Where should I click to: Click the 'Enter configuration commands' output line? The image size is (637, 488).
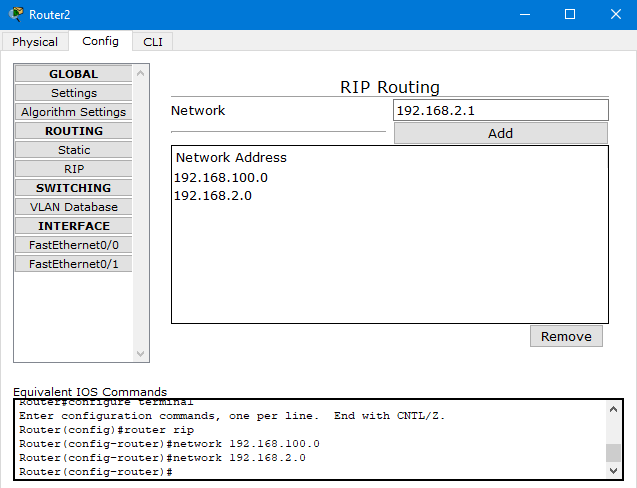(x=232, y=416)
